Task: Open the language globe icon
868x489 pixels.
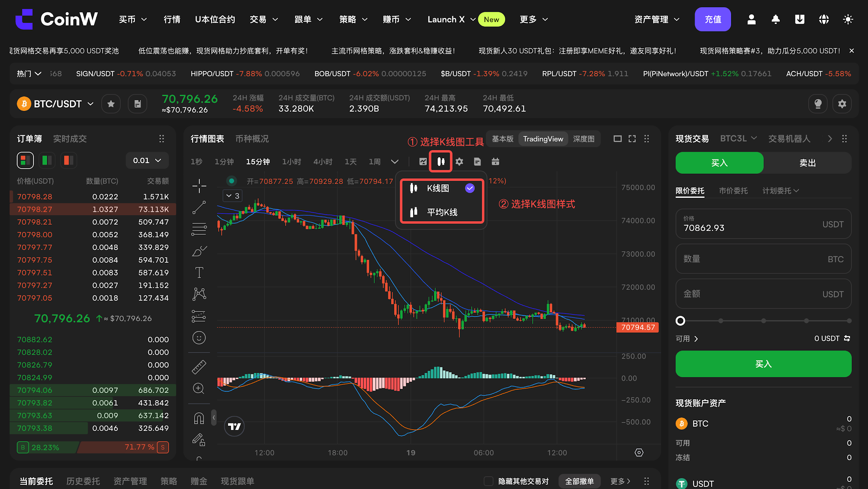Action: click(824, 19)
